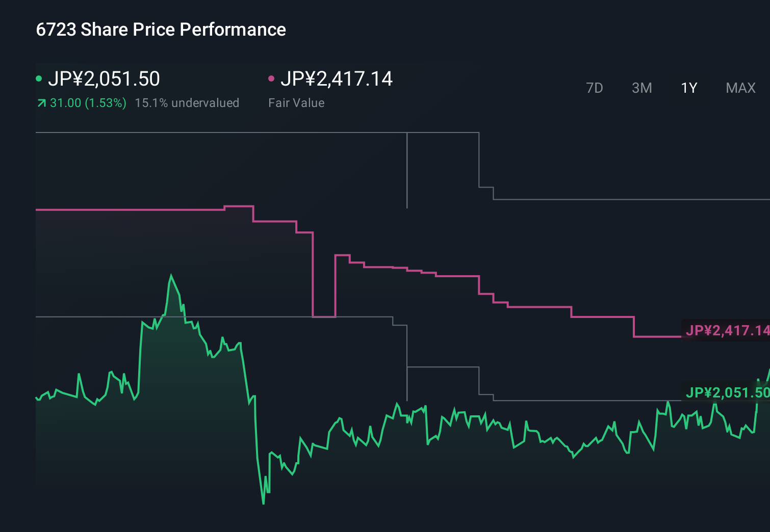
Task: Select the 7D time range
Action: click(595, 88)
